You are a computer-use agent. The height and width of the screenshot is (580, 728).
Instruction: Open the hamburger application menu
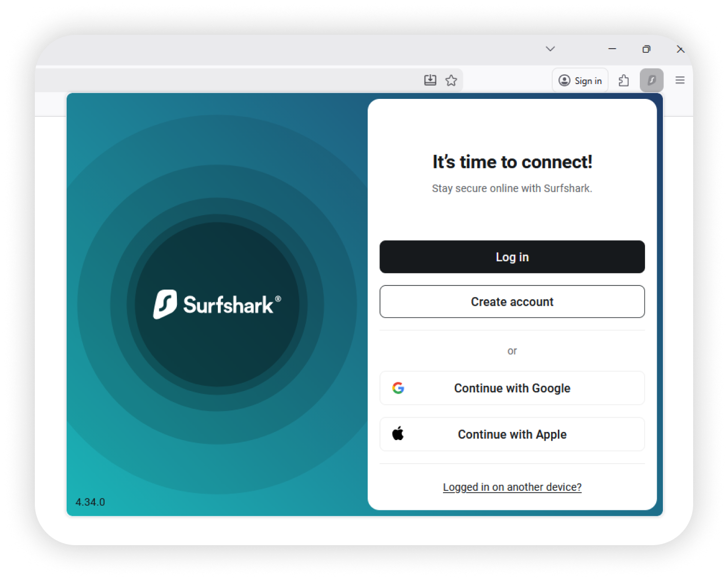[680, 80]
